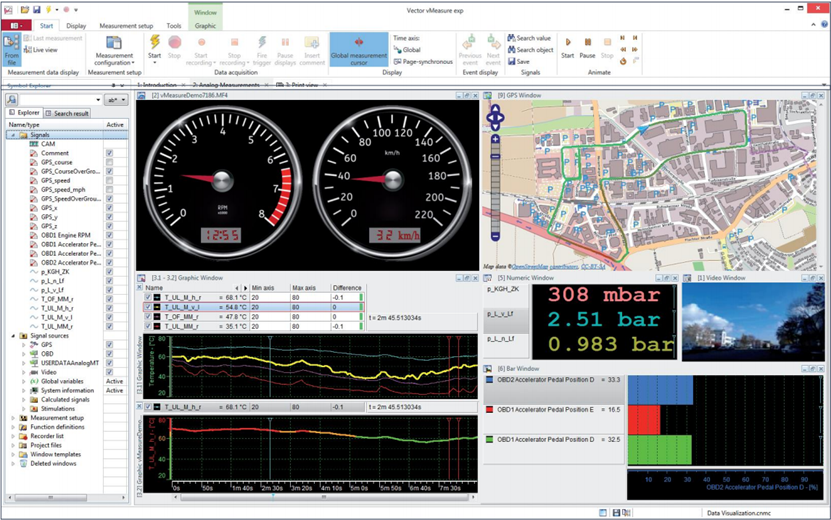Click the open folder quick access icon
The height and width of the screenshot is (520, 831).
pyautogui.click(x=24, y=10)
